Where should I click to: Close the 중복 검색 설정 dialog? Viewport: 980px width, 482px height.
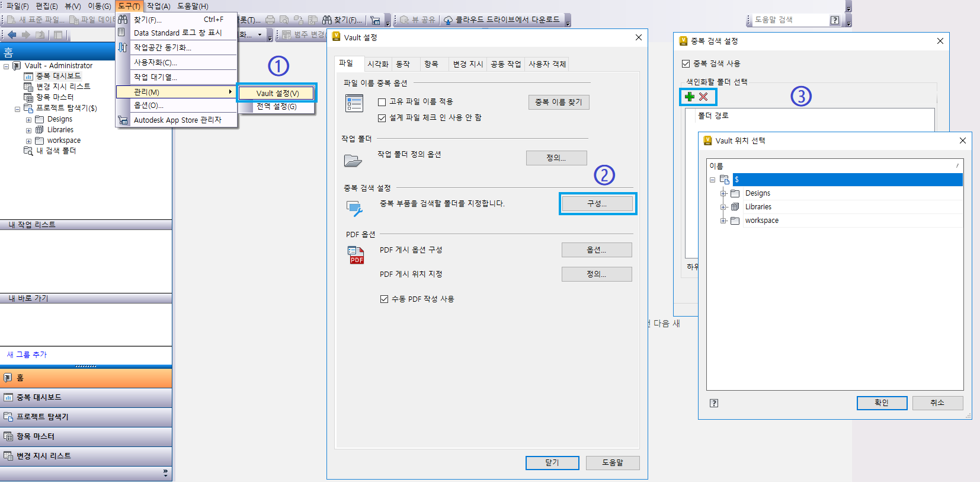(x=940, y=41)
